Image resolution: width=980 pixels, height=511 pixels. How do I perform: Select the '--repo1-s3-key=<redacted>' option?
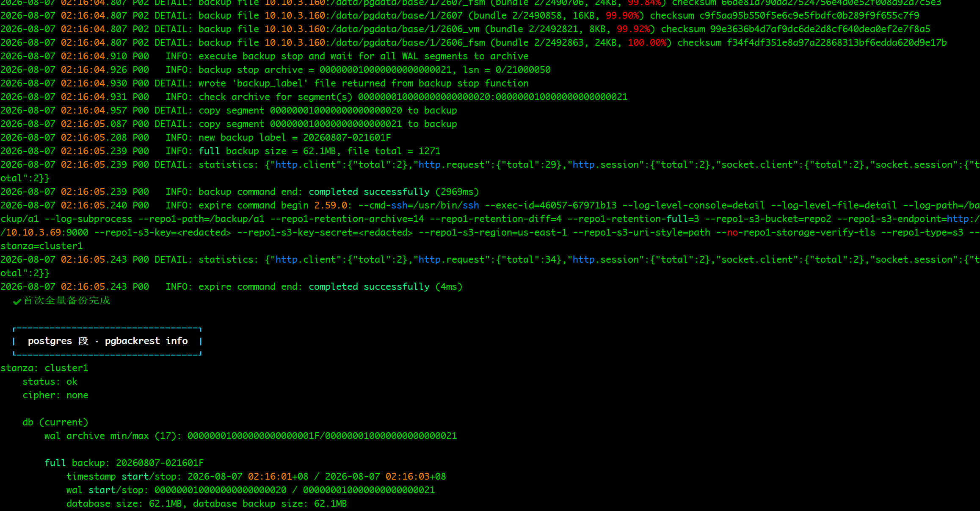pyautogui.click(x=163, y=233)
